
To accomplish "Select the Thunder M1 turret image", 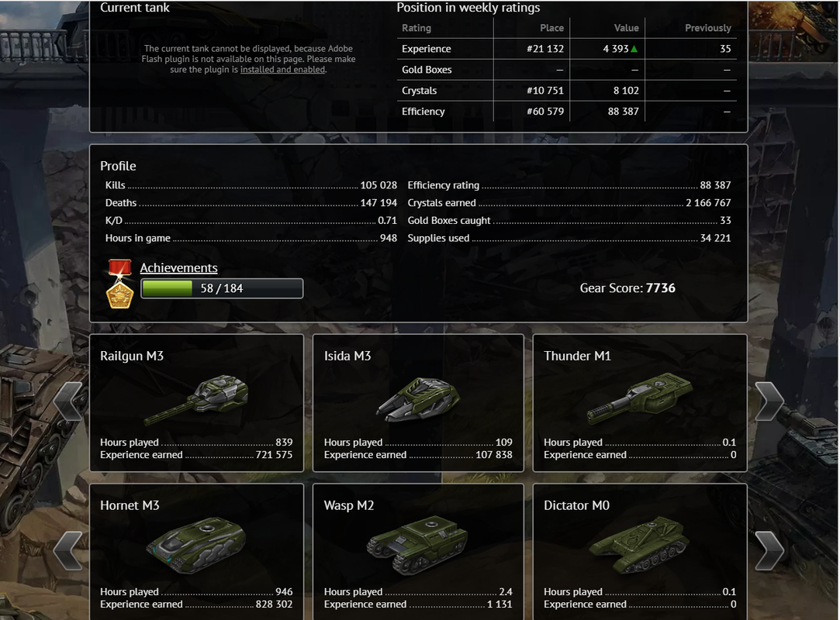I will point(640,398).
